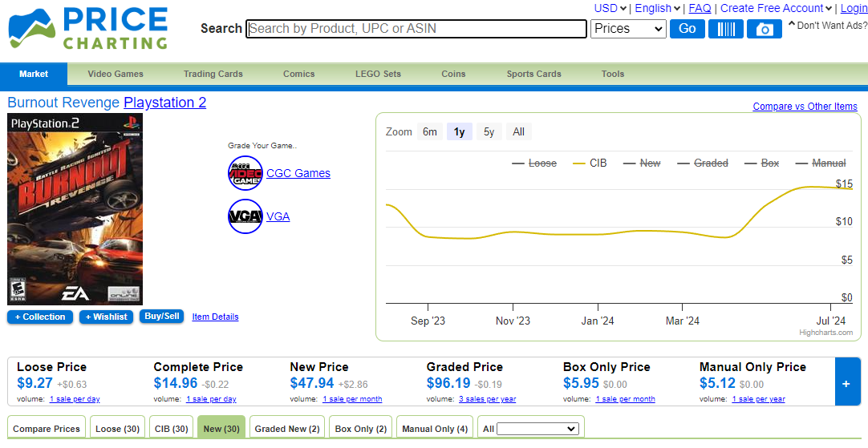
Task: Click the Login link
Action: point(854,8)
